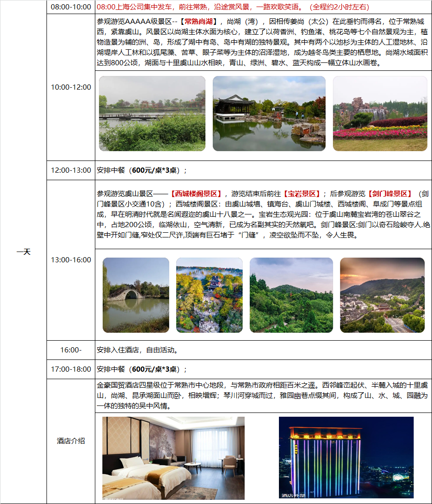The width and height of the screenshot is (432, 504).
Task: Click the 安排入住酒店 check-in row text
Action: (x=137, y=350)
